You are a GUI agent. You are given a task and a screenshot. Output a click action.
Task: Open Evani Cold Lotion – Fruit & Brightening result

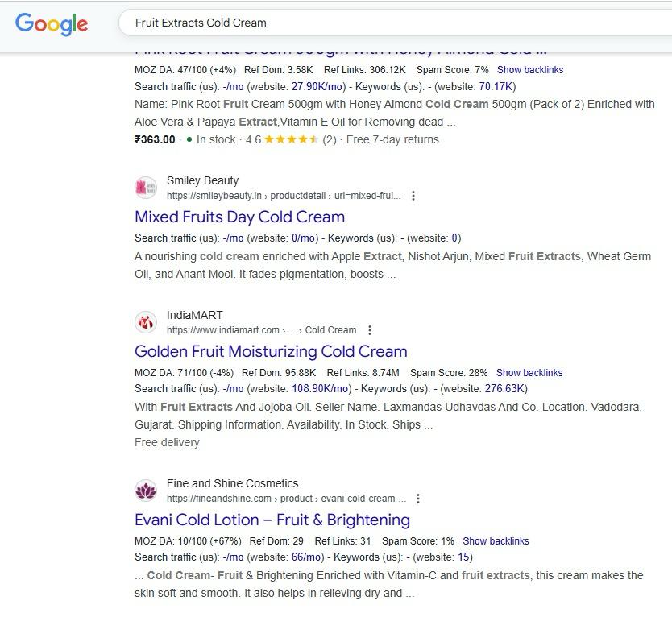[272, 520]
